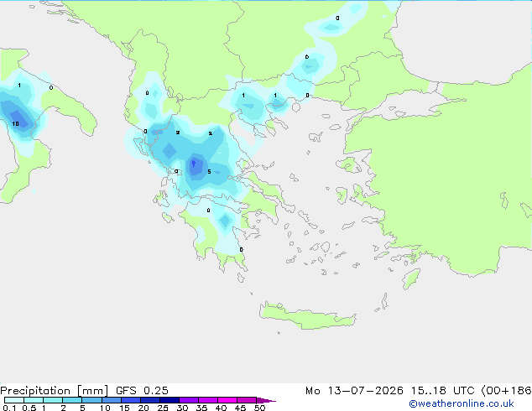
Task: Click the '5' rainfall value in central Greece
Action: click(209, 172)
